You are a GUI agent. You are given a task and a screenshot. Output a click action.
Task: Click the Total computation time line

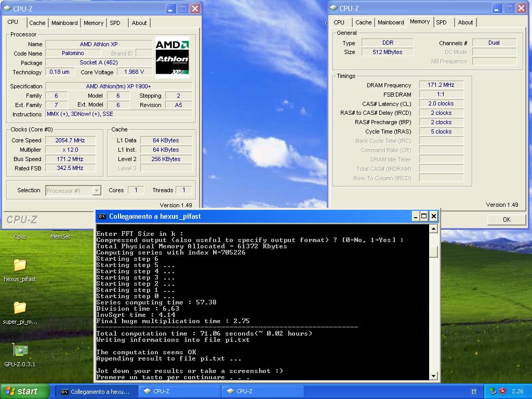click(204, 334)
